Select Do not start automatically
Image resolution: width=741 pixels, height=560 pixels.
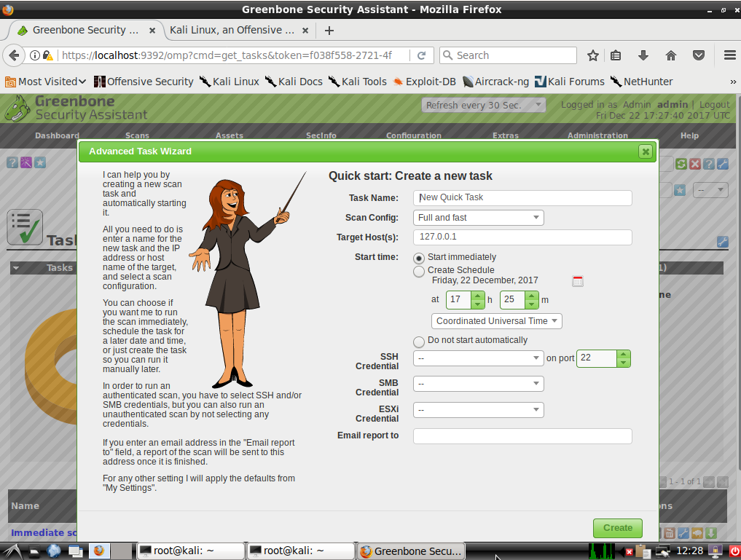point(419,342)
